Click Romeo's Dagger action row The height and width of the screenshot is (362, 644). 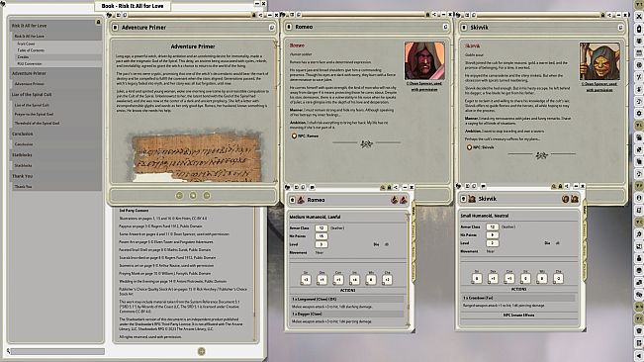[347, 314]
